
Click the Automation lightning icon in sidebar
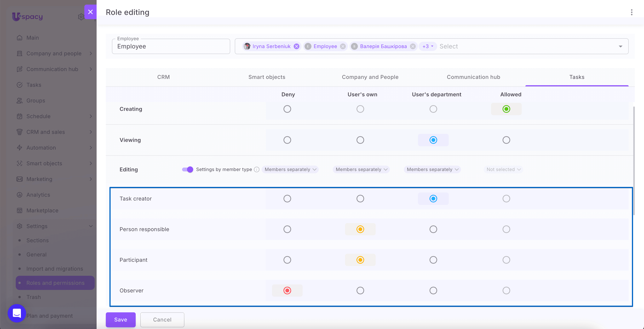click(20, 148)
